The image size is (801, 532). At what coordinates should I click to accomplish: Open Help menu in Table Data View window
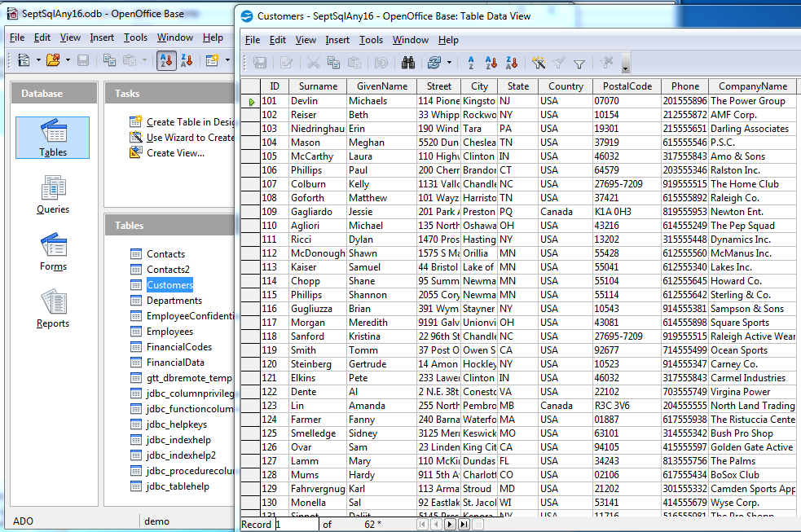448,40
